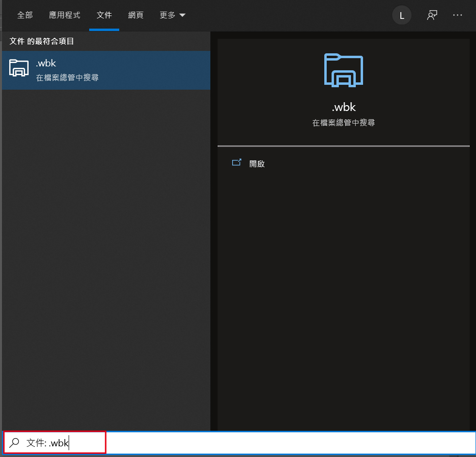Focus the search input field with 文件: .wbk

[x=239, y=443]
